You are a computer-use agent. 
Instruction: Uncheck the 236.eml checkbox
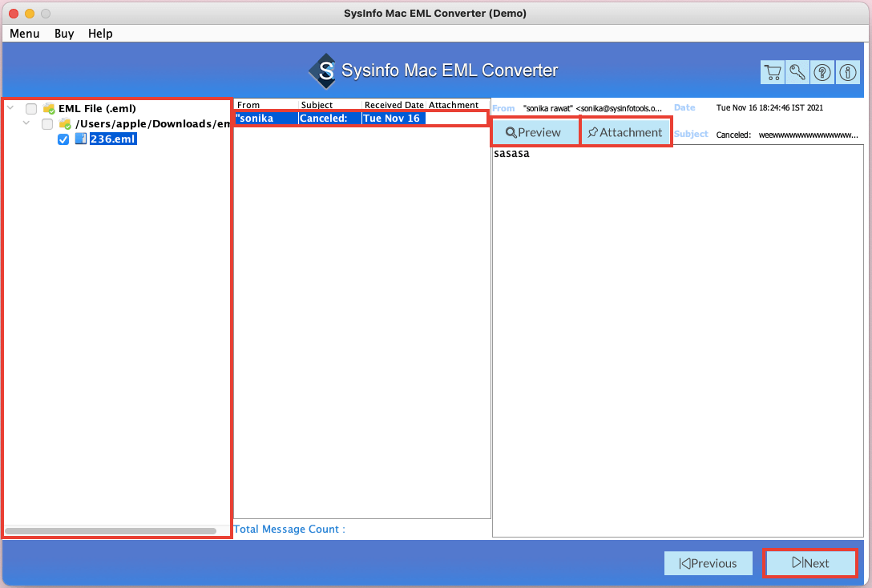(63, 139)
